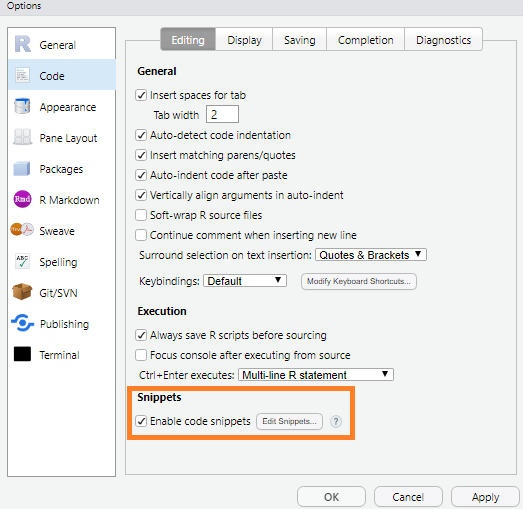The height and width of the screenshot is (509, 523).
Task: Click the Packages box icon
Action: point(22,168)
